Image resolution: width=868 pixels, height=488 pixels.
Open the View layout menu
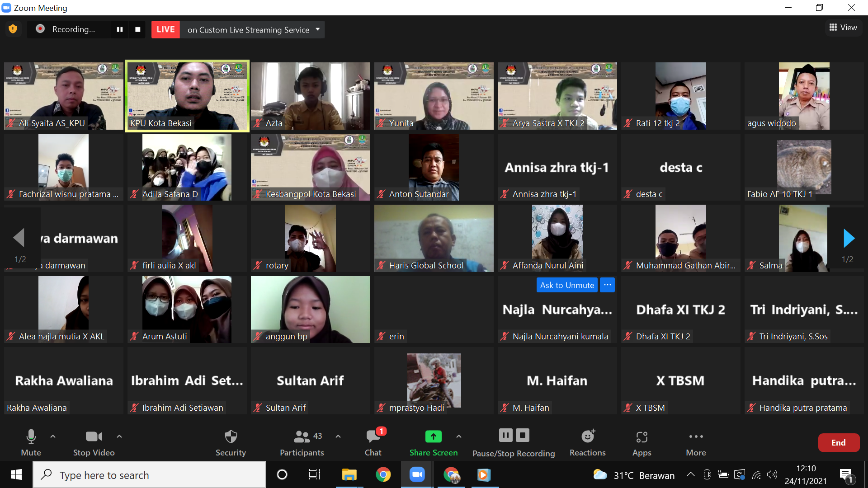click(x=843, y=28)
